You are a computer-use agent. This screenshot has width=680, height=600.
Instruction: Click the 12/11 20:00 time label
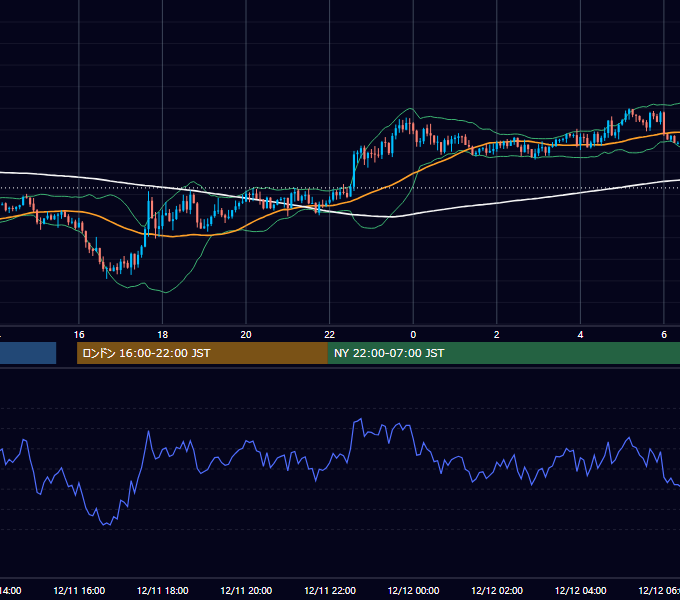point(246,590)
